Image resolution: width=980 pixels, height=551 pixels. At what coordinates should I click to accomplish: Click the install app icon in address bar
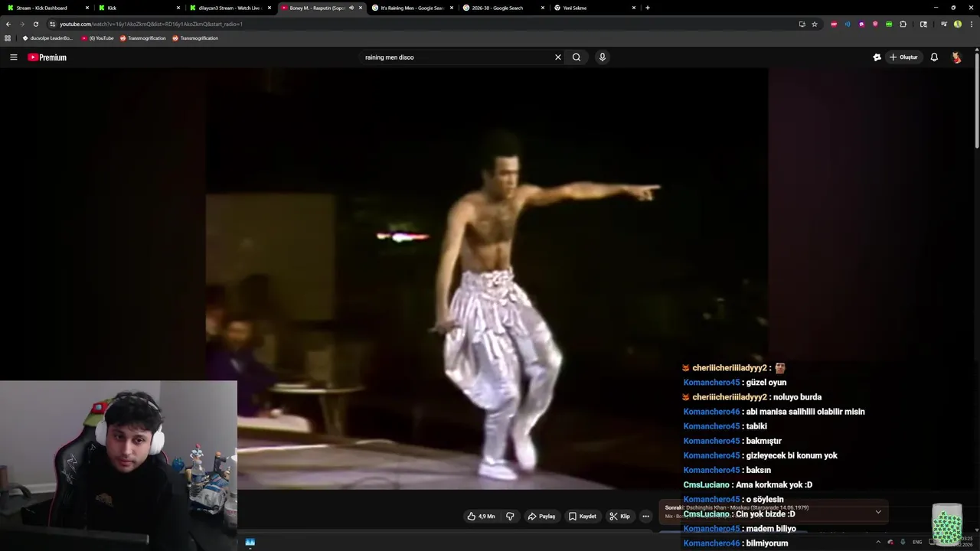tap(802, 24)
